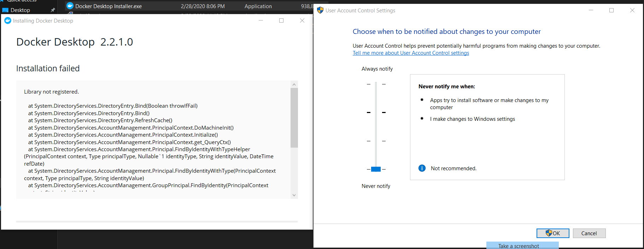The height and width of the screenshot is (249, 644).
Task: Click the PrincipalContext.DoMachineInit() stack trace line
Action: point(131,128)
